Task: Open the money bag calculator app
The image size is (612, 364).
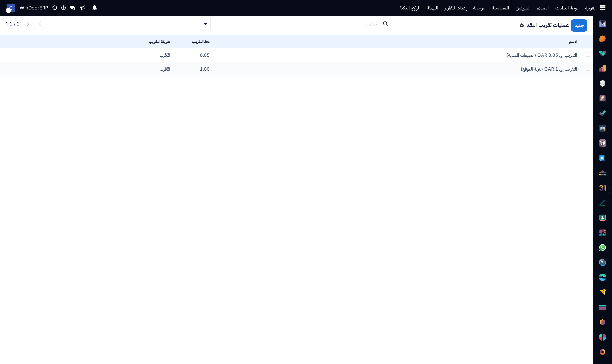Action: coord(602,98)
